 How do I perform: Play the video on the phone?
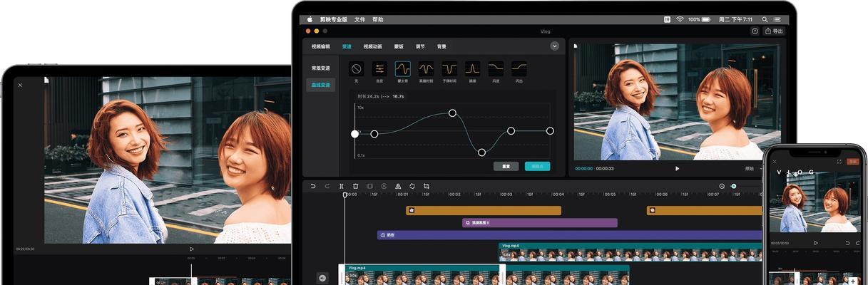click(x=816, y=243)
